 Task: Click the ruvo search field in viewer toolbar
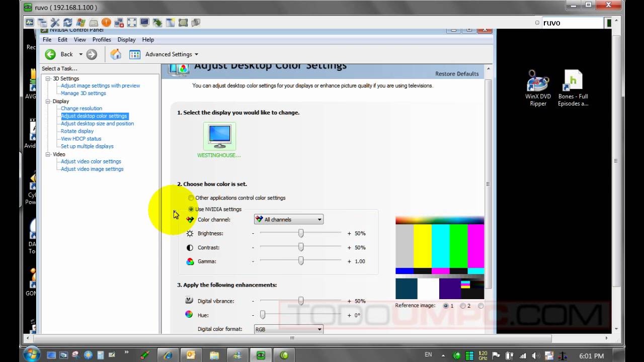click(572, 23)
